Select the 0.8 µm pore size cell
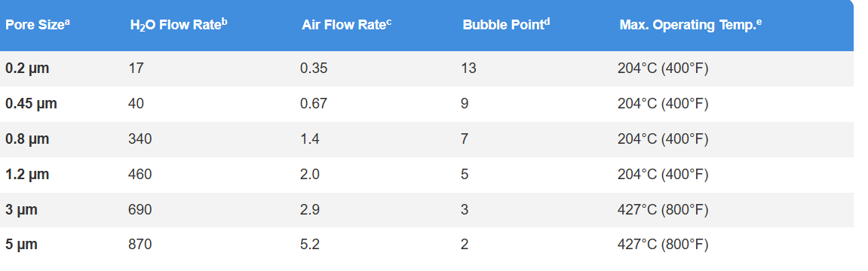This screenshot has width=868, height=271. click(27, 139)
